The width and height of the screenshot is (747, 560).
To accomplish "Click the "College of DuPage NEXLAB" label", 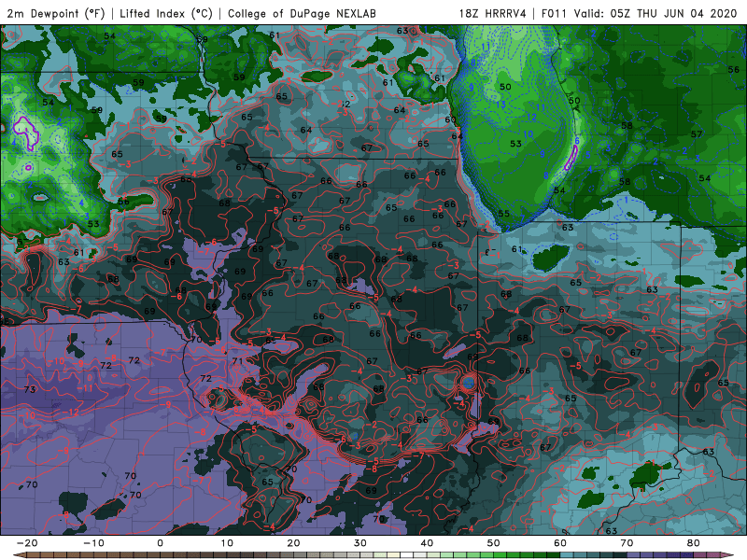I will pos(302,14).
